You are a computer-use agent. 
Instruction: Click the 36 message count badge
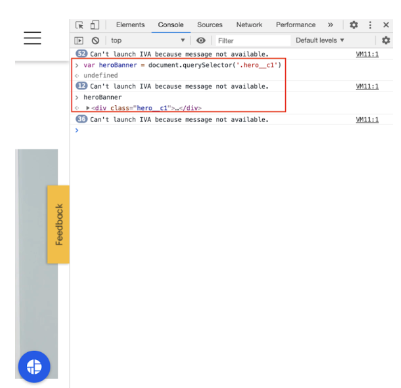point(81,119)
